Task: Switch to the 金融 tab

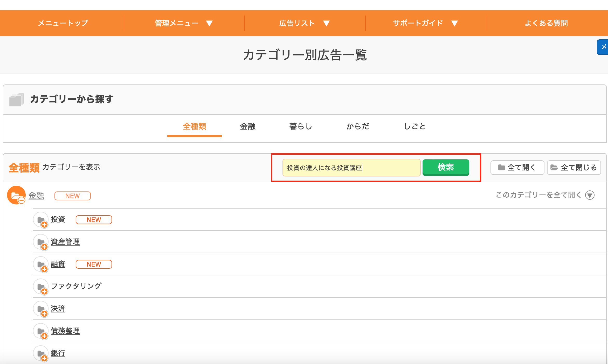Action: coord(248,126)
